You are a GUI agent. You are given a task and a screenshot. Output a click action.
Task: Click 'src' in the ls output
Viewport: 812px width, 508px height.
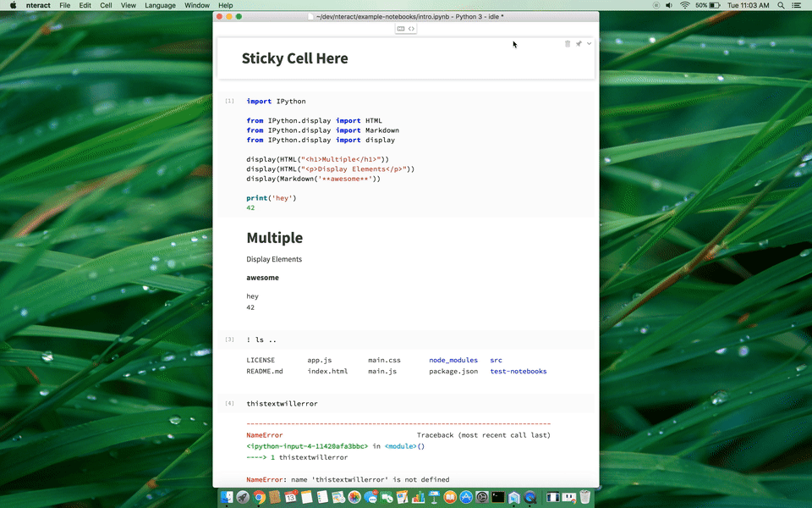497,360
